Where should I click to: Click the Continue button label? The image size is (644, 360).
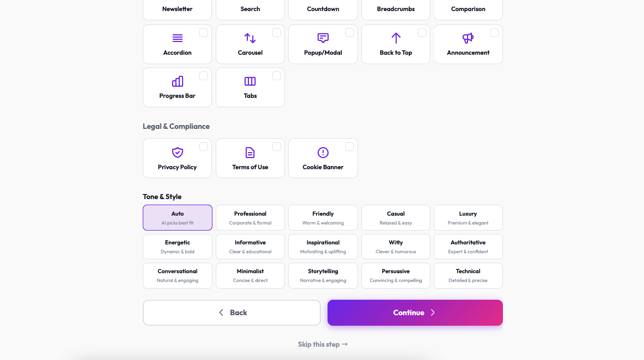409,313
